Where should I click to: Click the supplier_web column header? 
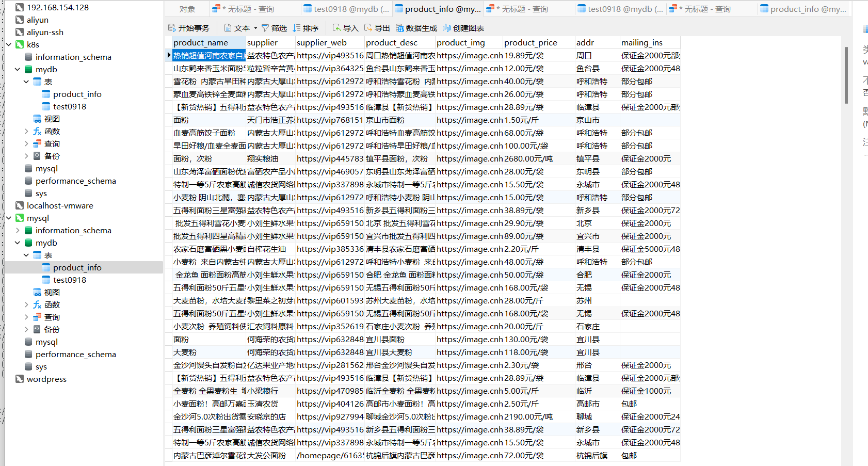pos(330,42)
